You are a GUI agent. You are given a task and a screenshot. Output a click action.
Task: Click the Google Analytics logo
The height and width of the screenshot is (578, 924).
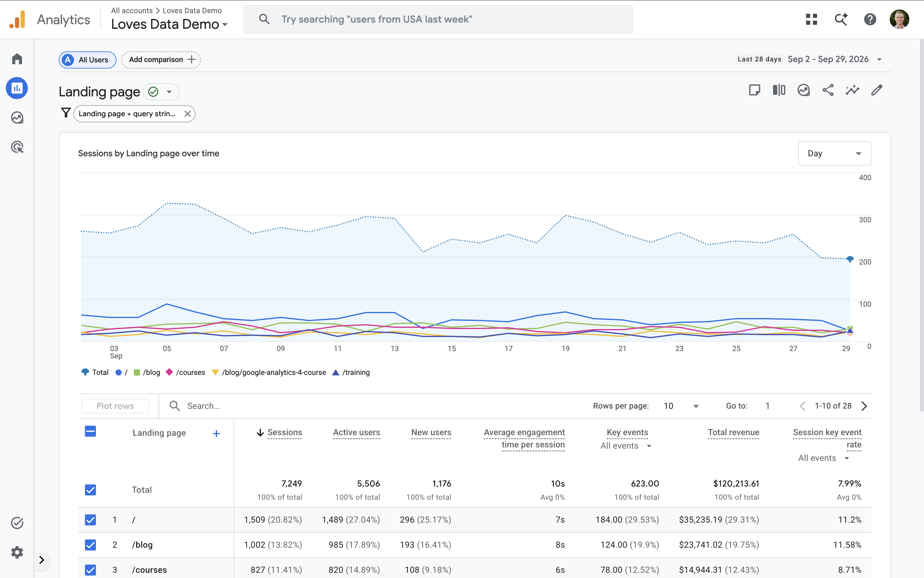pos(17,19)
